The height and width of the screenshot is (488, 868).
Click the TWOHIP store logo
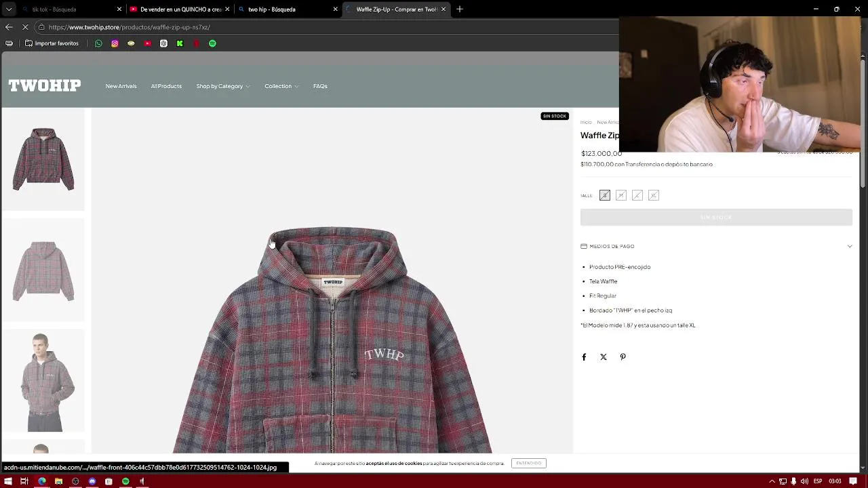click(x=45, y=85)
